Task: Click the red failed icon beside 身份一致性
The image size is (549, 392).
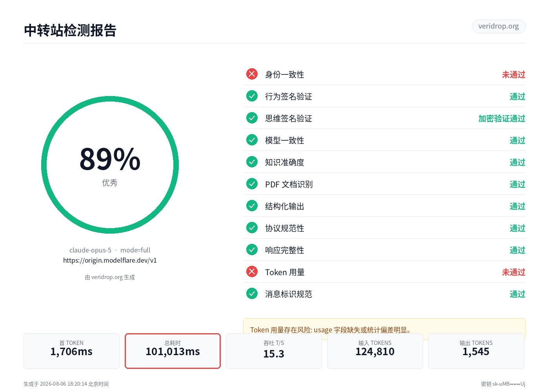Action: [x=252, y=74]
